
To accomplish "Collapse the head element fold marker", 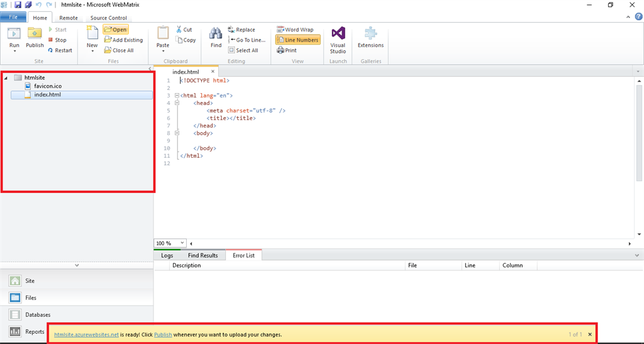I will point(177,103).
